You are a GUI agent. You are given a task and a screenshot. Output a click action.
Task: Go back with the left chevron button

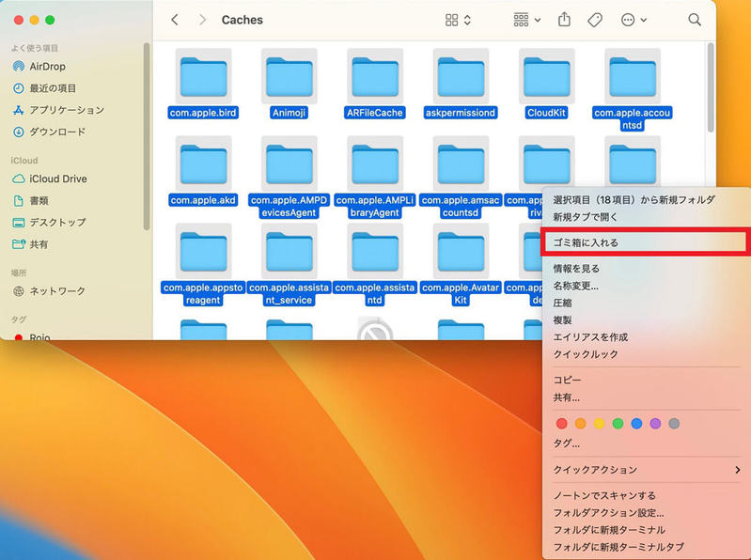tap(175, 20)
